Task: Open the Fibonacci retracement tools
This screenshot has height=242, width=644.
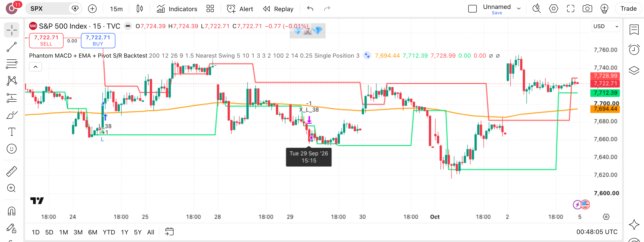Action: 11,64
